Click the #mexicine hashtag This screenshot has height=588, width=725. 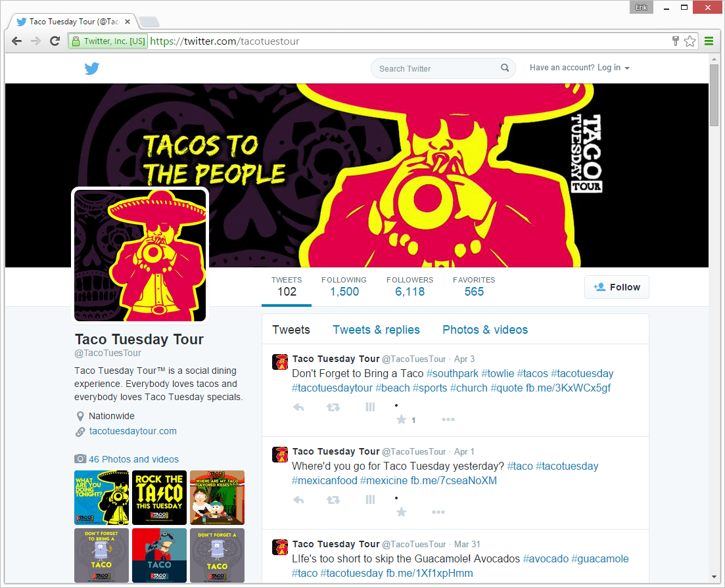(x=384, y=481)
